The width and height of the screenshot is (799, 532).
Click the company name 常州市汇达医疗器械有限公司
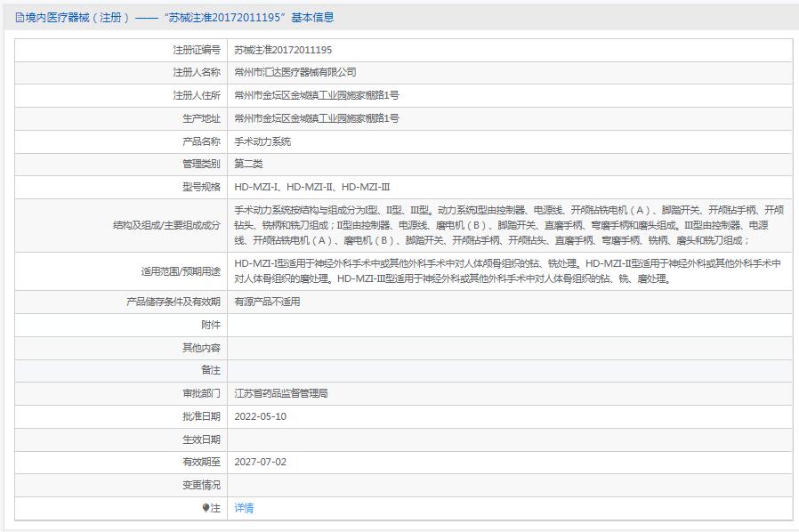pyautogui.click(x=295, y=72)
